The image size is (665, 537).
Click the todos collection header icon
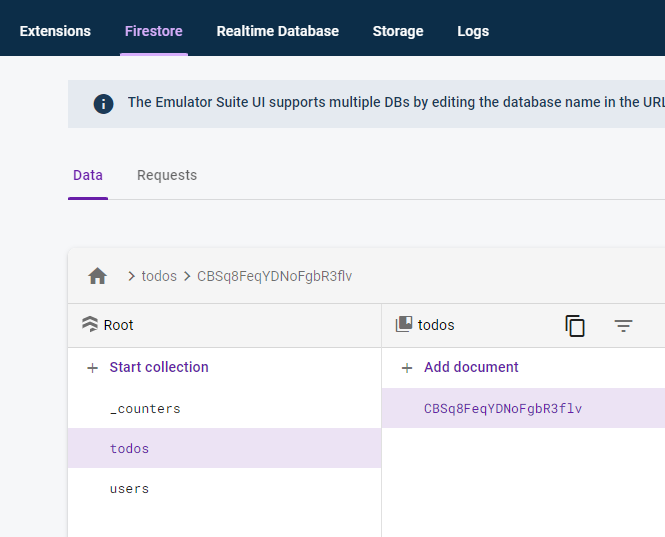pyautogui.click(x=404, y=324)
